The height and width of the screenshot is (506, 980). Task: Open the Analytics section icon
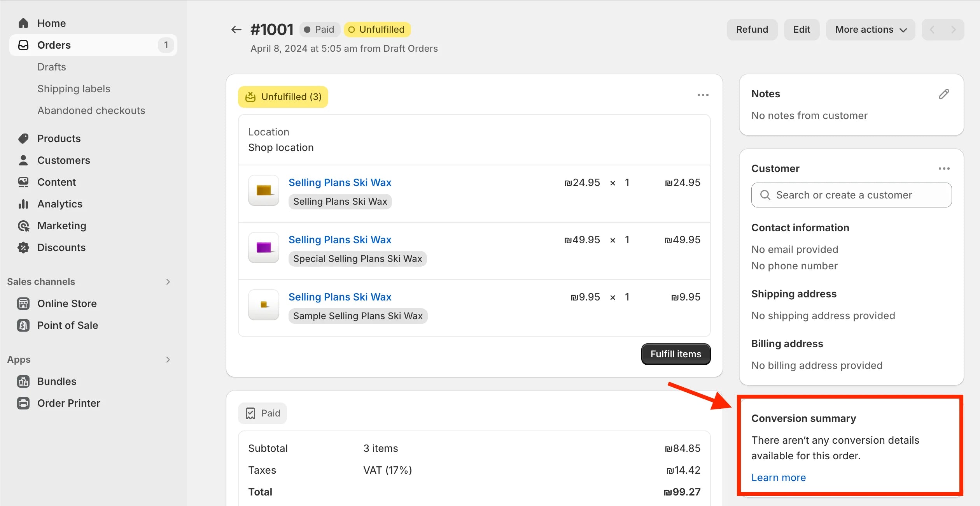tap(23, 204)
